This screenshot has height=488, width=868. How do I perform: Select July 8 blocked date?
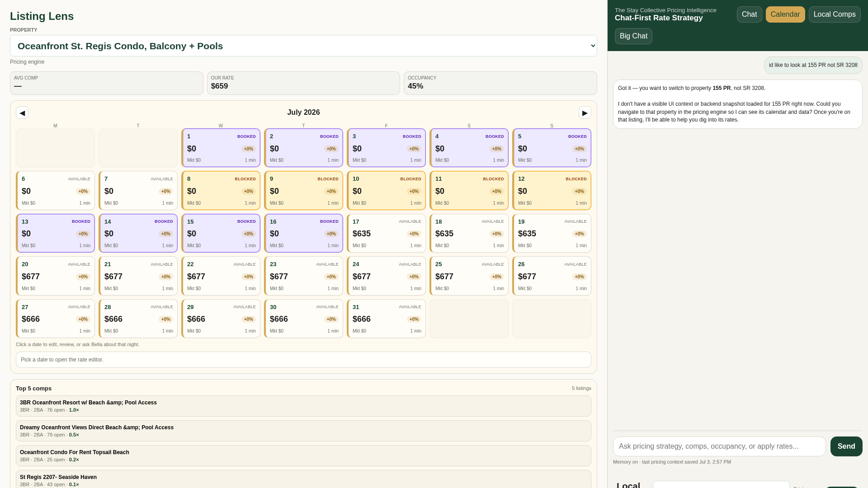[221, 190]
